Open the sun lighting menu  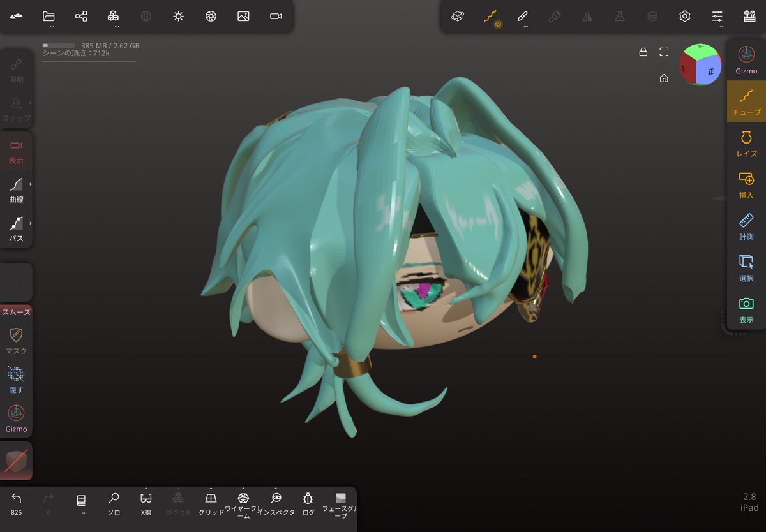click(178, 16)
